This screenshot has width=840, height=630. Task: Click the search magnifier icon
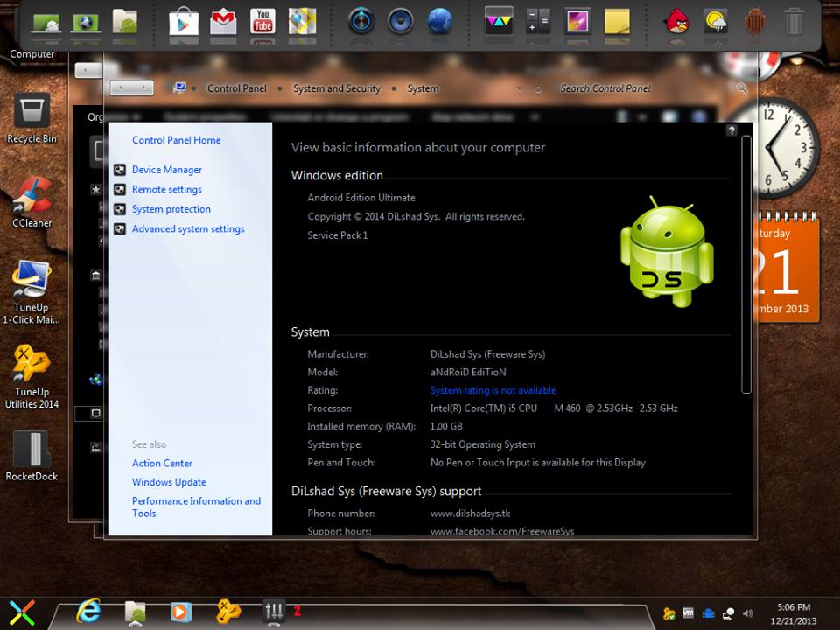(741, 87)
